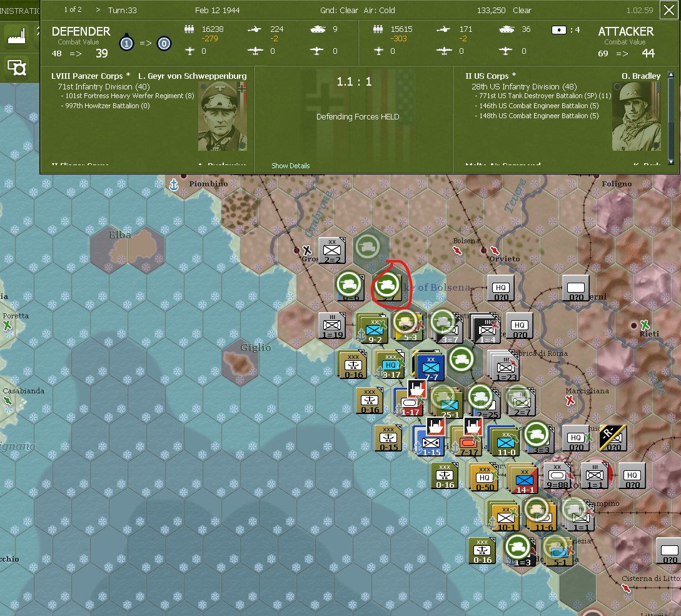Image resolution: width=681 pixels, height=616 pixels.
Task: Click the standalone battle marker east of the 7-7 counter
Action: 462,359
